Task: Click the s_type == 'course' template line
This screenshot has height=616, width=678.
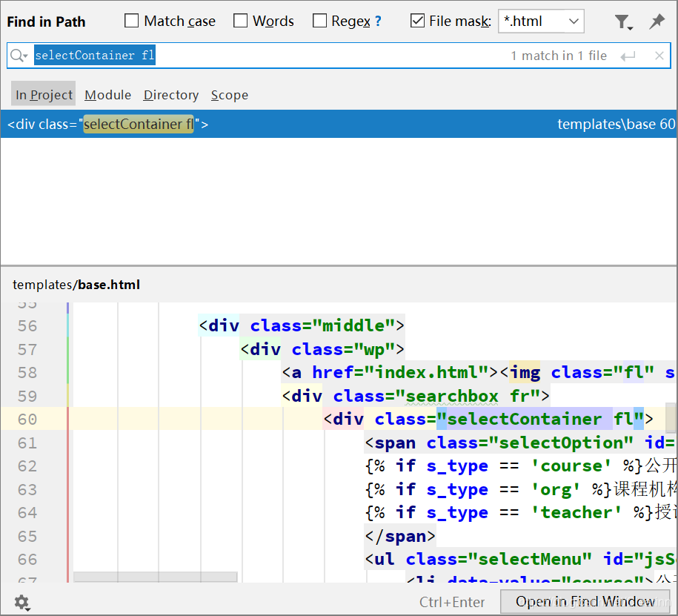Action: pos(521,466)
